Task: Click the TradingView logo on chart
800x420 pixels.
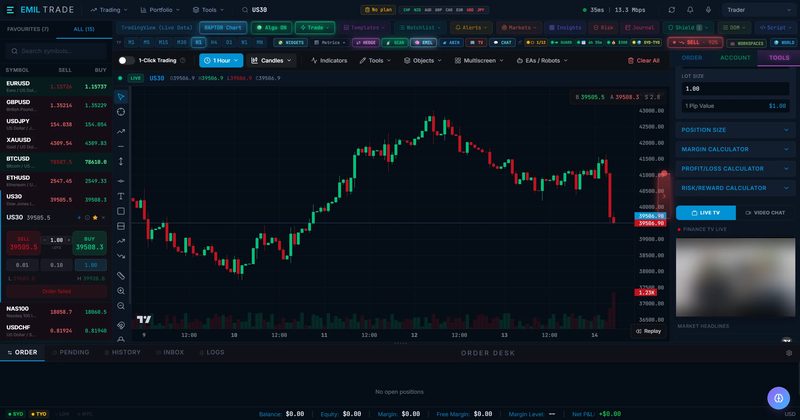Action: (x=144, y=319)
